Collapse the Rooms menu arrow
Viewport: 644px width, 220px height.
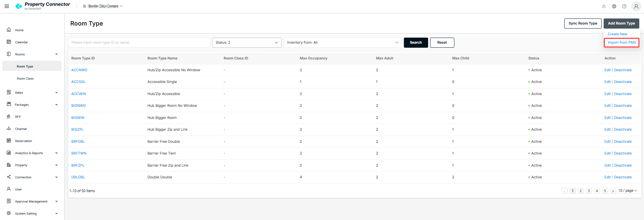56,54
